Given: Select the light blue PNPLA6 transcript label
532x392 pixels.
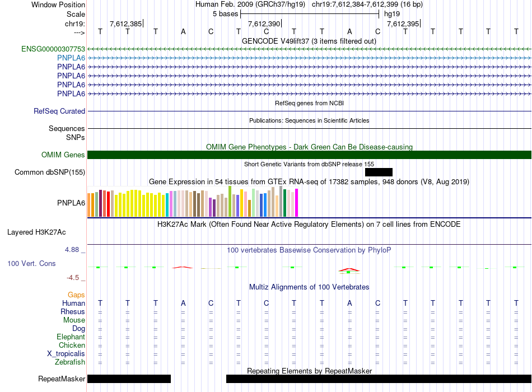Looking at the screenshot, I should pyautogui.click(x=71, y=58).
